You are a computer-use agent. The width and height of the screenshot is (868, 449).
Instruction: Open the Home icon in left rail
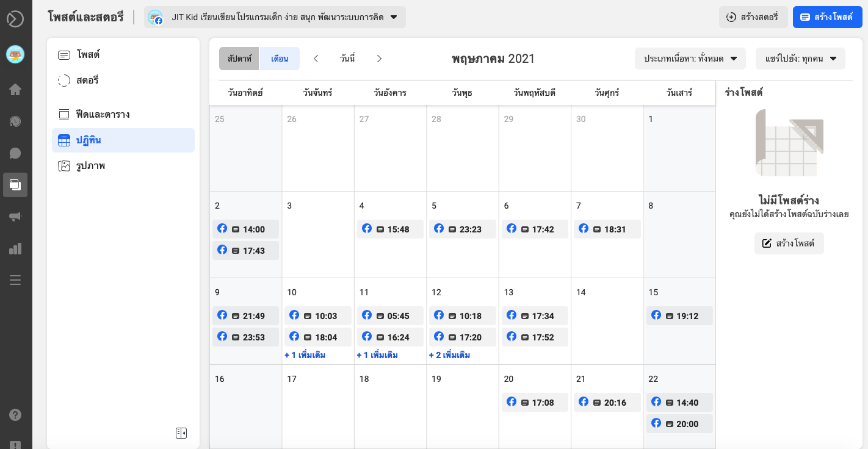click(15, 90)
